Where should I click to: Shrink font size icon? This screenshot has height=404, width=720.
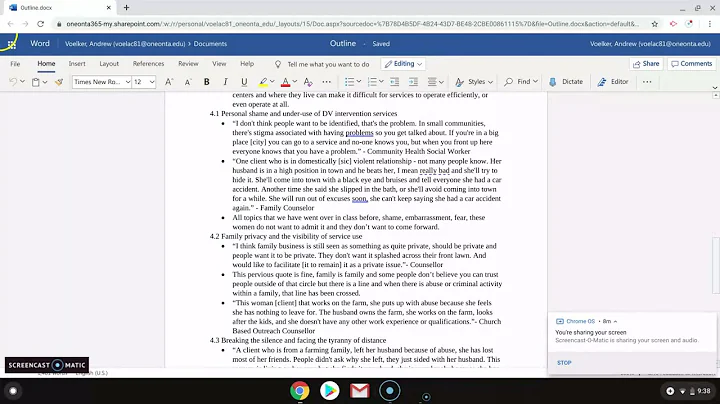coord(188,82)
